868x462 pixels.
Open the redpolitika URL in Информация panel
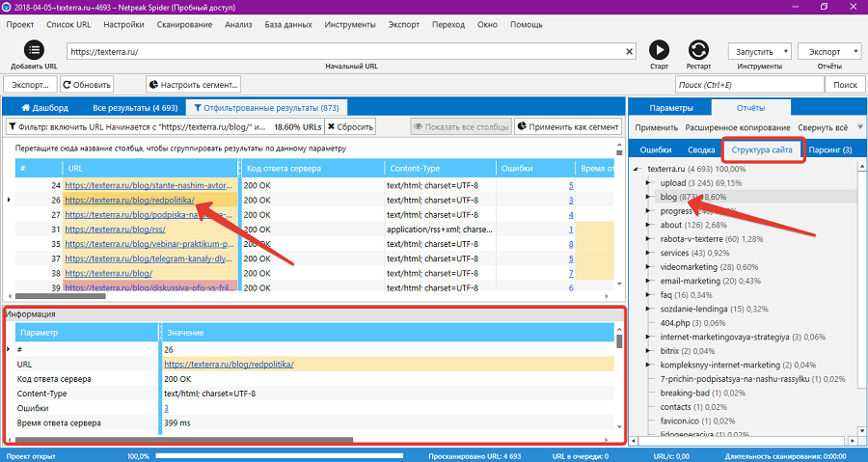pyautogui.click(x=229, y=364)
